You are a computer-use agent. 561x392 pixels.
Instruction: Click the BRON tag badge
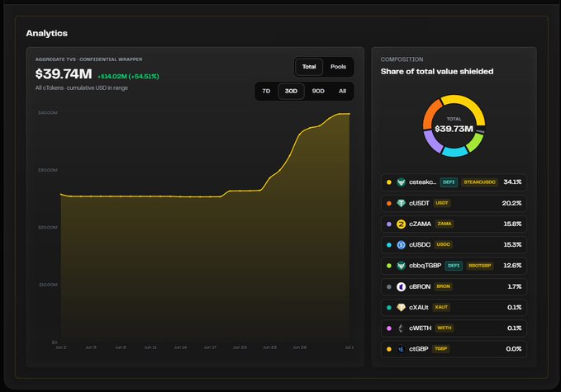tap(444, 286)
